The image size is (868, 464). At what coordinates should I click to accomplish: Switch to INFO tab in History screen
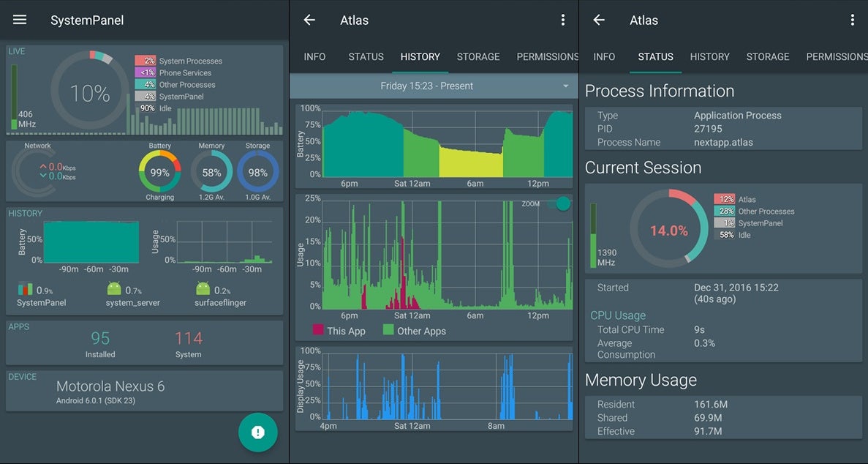[x=314, y=56]
